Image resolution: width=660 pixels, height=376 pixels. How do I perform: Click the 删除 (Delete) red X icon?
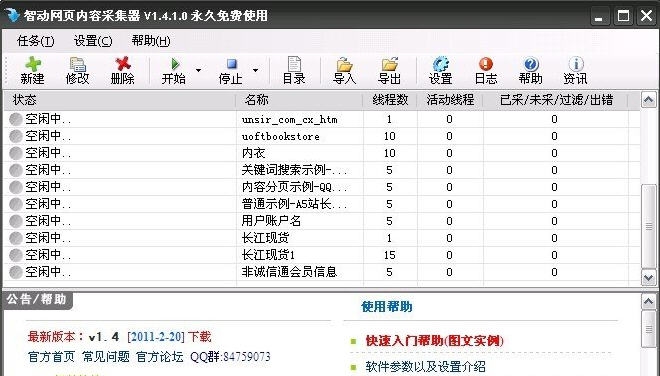click(x=122, y=64)
